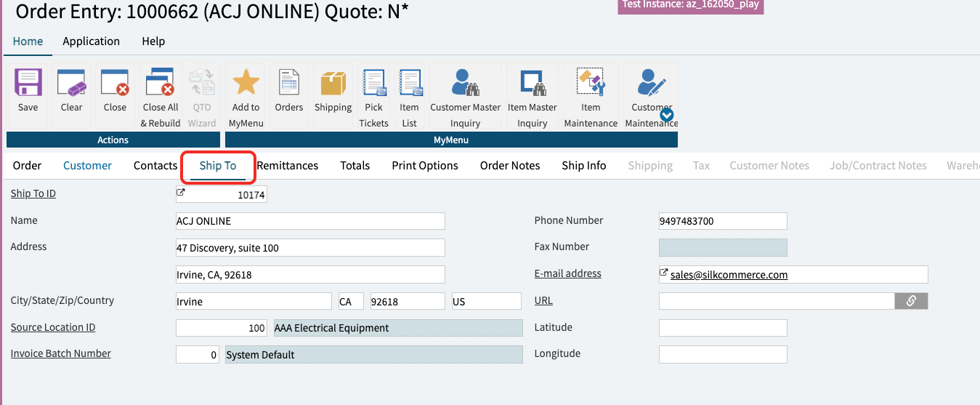
Task: Open the Help menu
Action: tap(153, 41)
